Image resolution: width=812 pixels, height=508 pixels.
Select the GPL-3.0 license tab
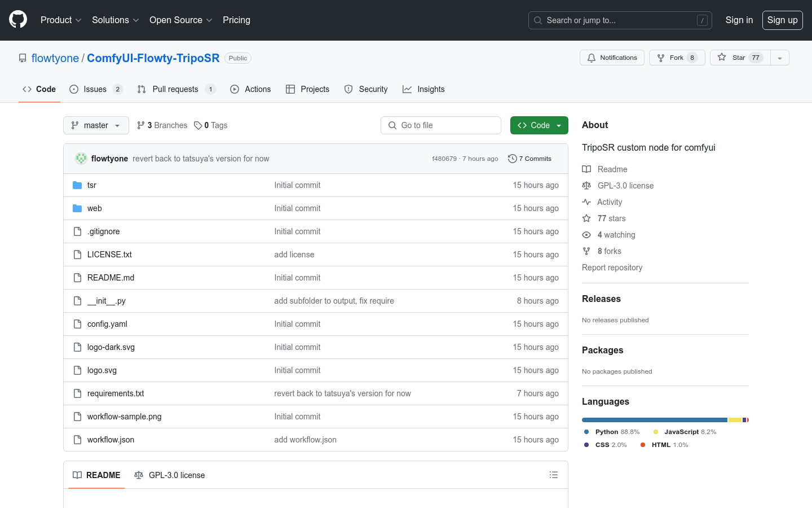coord(170,475)
